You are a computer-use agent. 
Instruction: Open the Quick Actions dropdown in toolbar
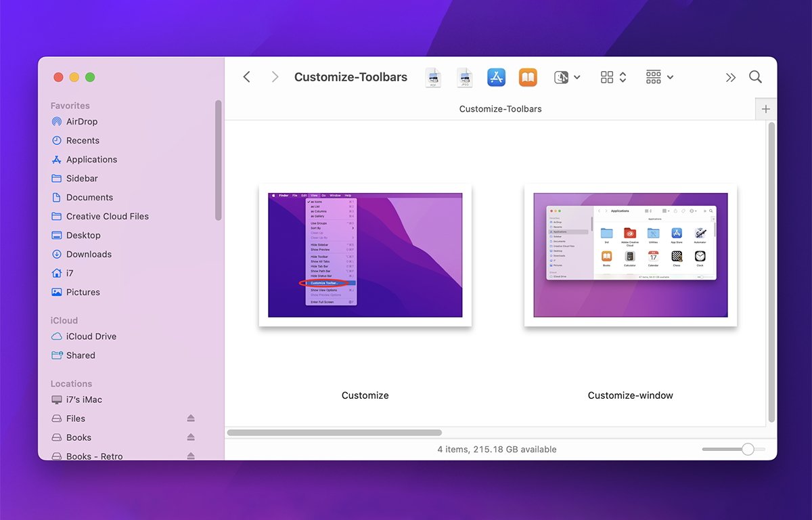(x=567, y=77)
